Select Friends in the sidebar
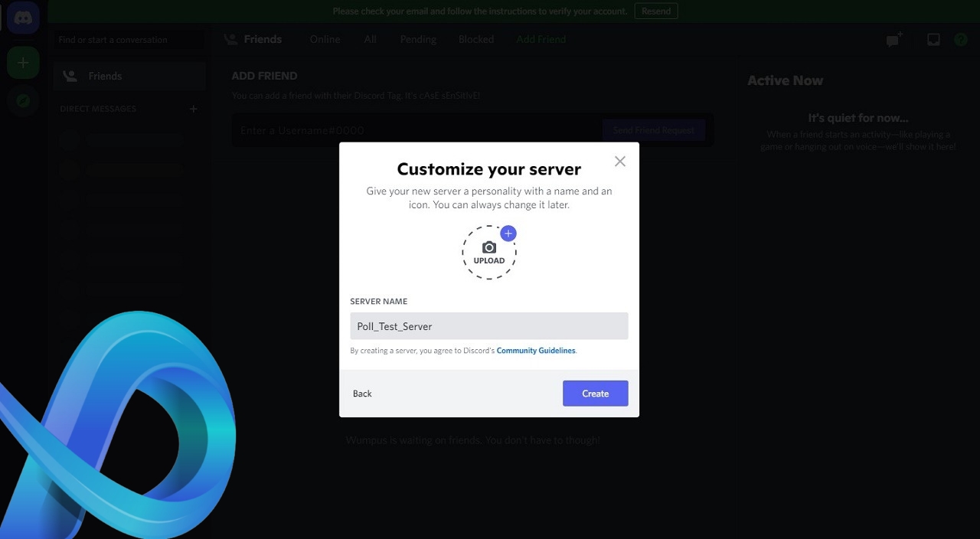 coord(129,76)
